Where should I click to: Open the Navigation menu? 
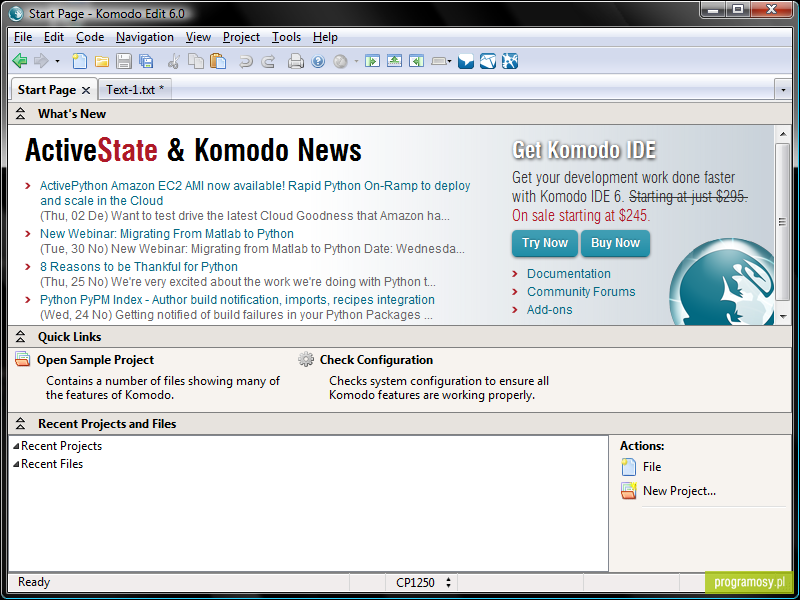pos(145,37)
